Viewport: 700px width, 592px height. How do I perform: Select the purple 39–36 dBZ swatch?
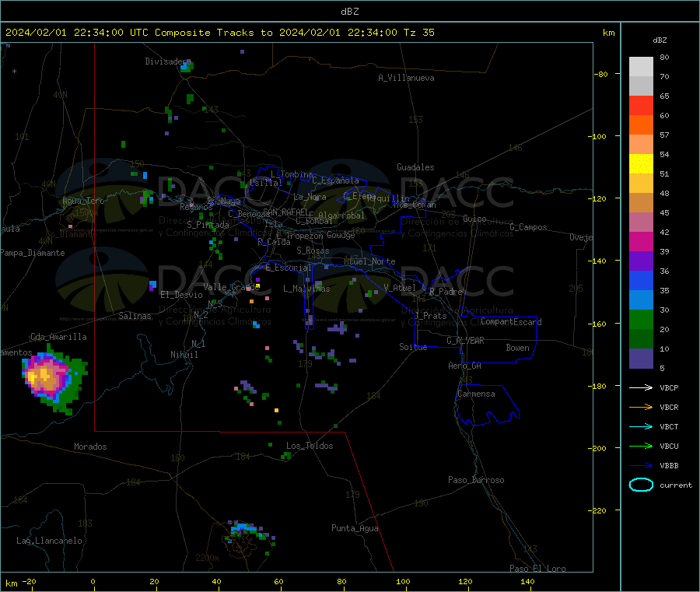coord(641,261)
